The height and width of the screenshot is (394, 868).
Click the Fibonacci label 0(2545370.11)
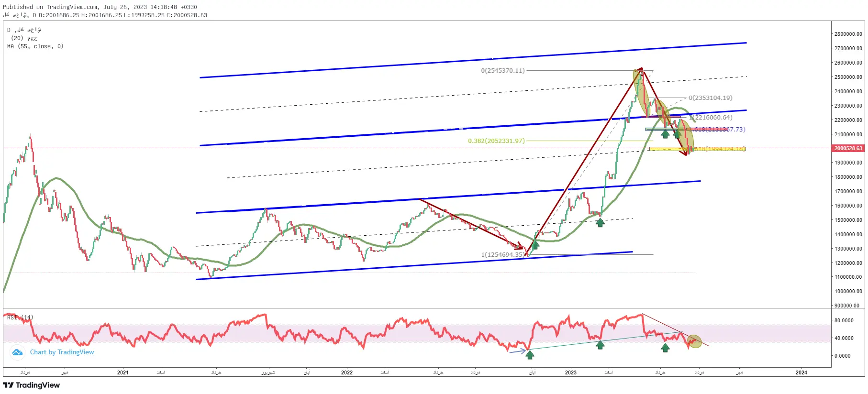(503, 71)
